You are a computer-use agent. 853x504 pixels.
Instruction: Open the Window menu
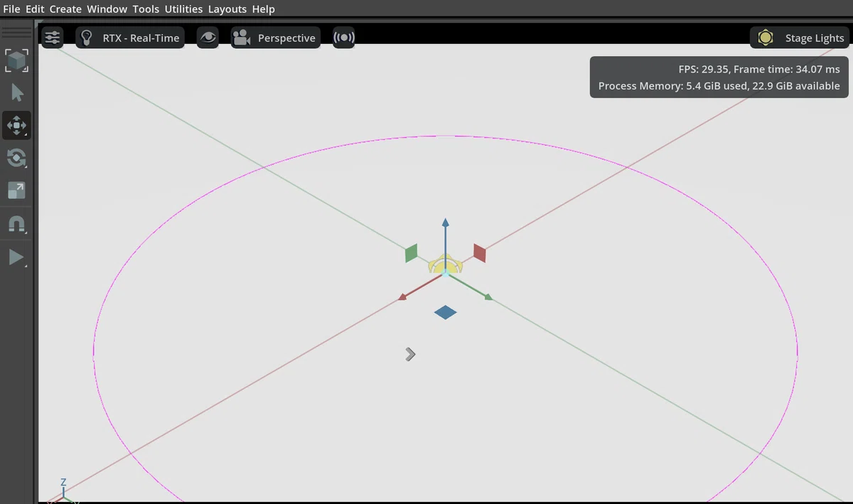point(107,9)
